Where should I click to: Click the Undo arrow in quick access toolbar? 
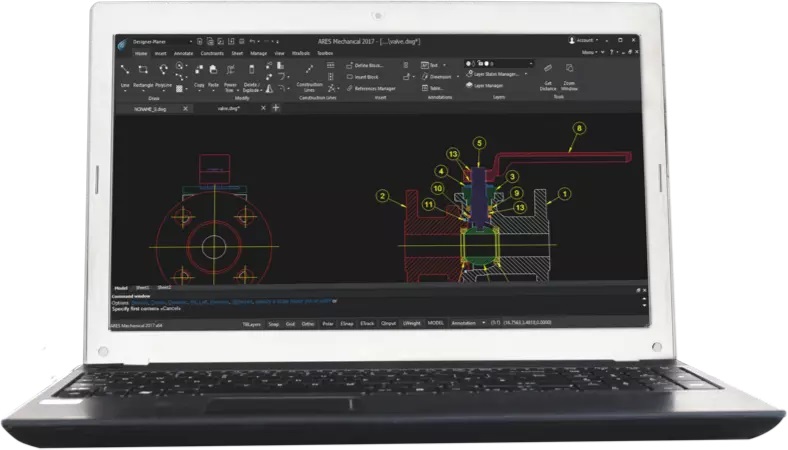click(x=252, y=41)
